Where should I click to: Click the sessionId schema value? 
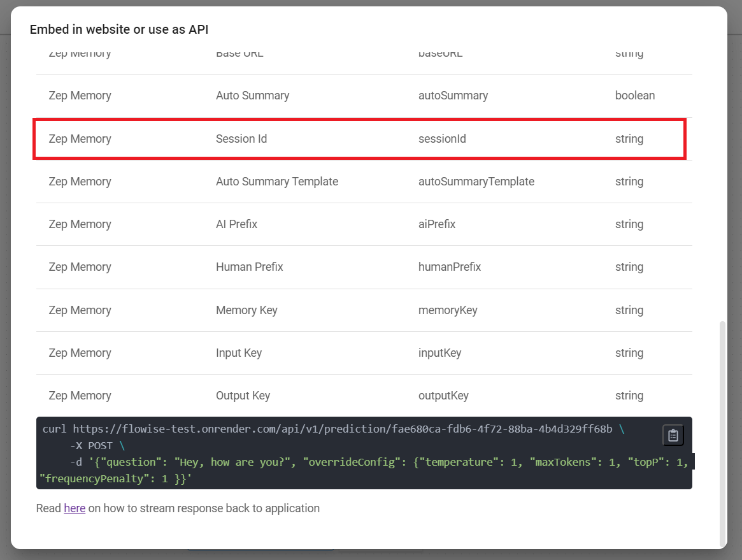point(442,139)
